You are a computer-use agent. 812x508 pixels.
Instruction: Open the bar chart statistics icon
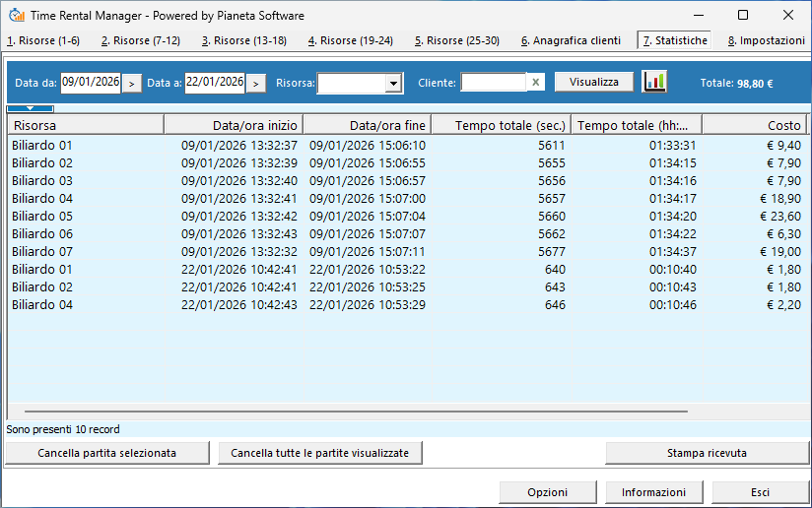coord(654,82)
